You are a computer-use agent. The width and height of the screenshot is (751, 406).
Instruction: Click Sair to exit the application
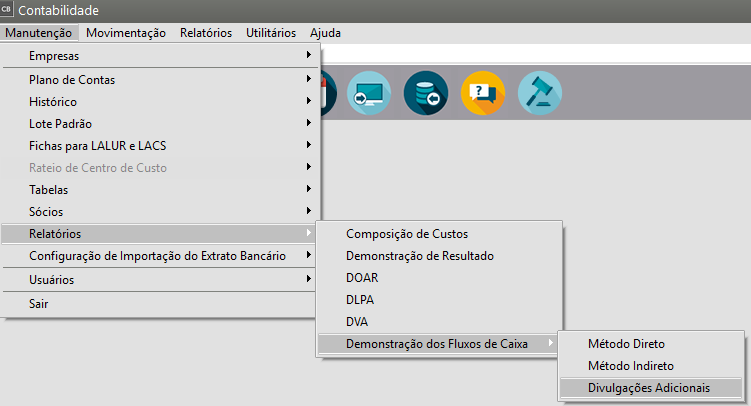(40, 303)
